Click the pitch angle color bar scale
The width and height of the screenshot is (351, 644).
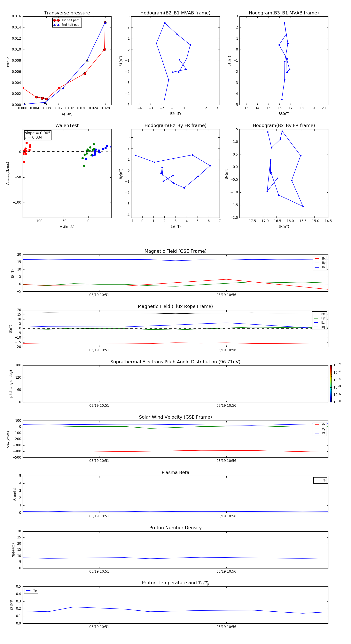click(x=331, y=384)
